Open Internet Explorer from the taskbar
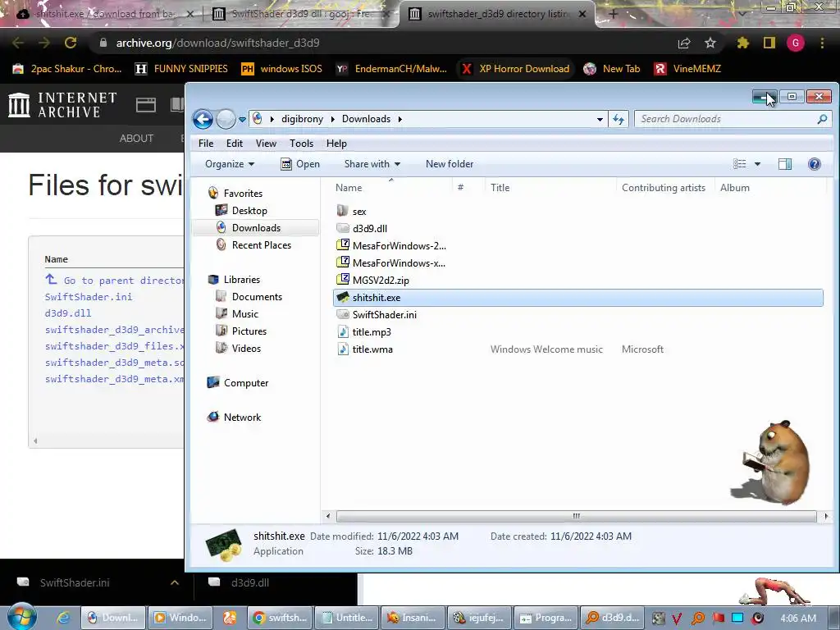 [62, 618]
